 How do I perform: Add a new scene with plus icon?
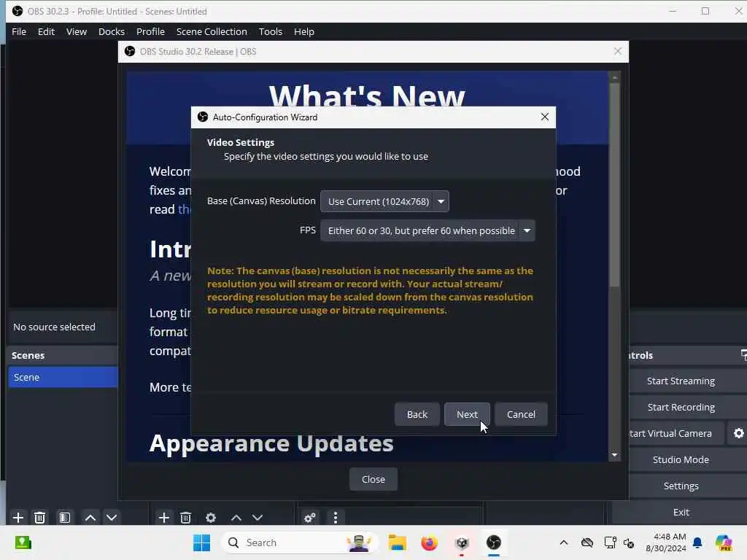18,518
